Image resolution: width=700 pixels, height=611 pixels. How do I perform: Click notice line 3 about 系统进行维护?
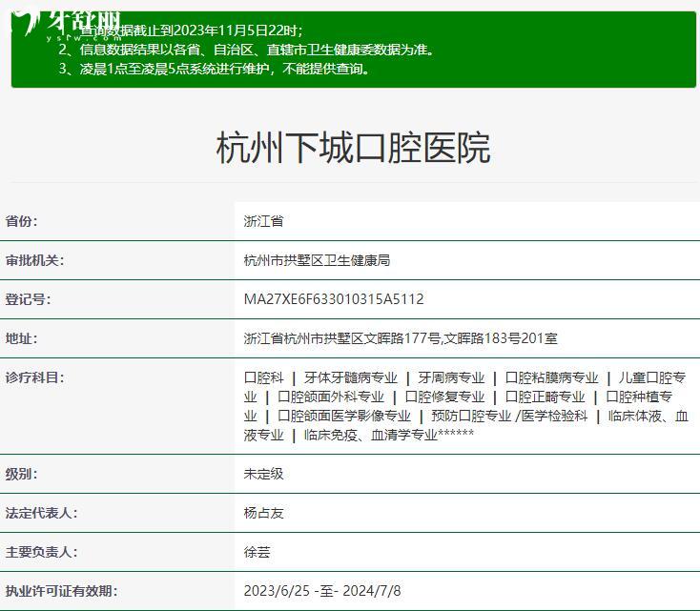point(215,69)
